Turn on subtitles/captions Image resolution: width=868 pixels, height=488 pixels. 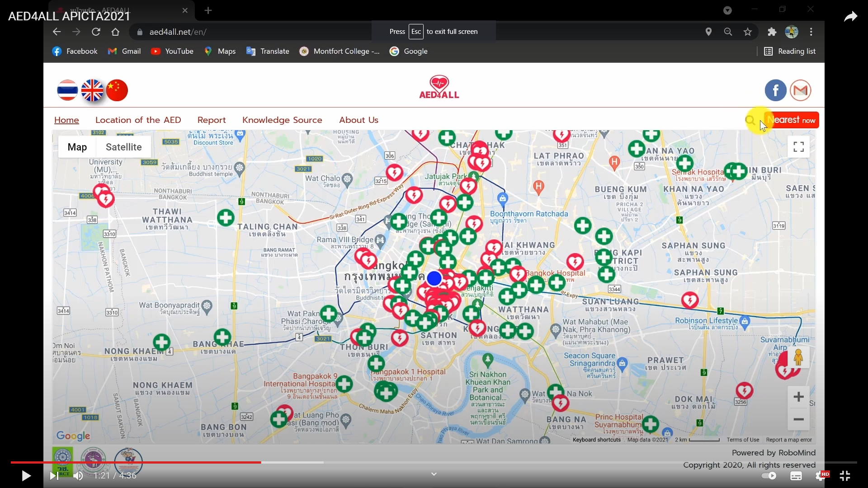pyautogui.click(x=796, y=475)
